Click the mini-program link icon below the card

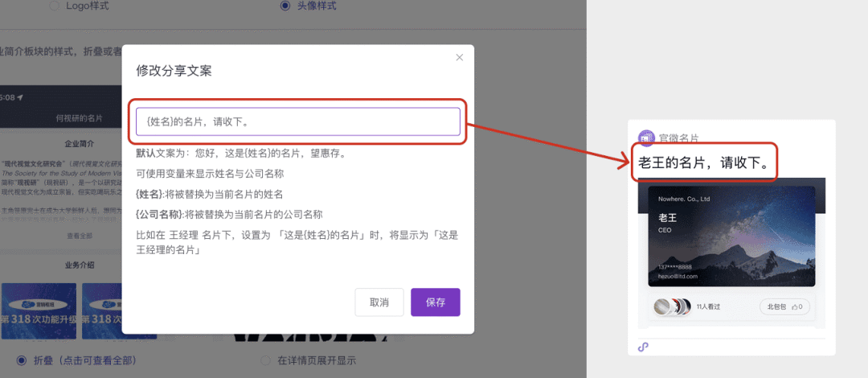[x=643, y=347]
